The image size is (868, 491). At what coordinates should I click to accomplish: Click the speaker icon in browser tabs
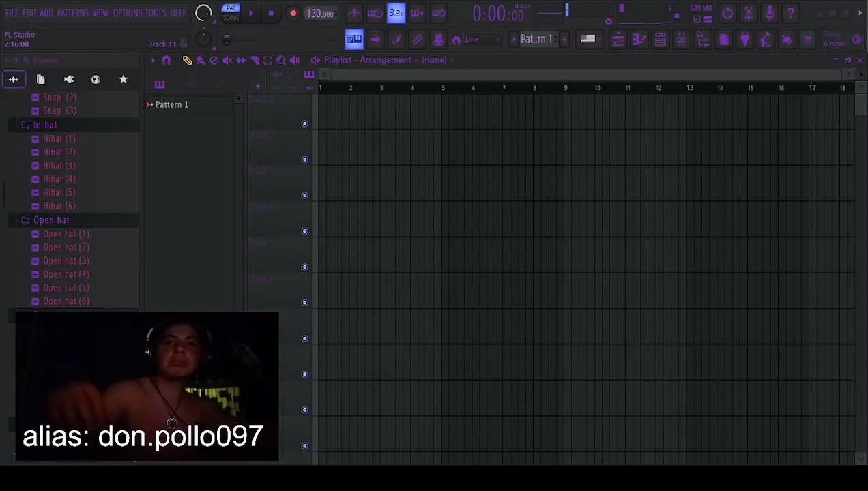69,80
